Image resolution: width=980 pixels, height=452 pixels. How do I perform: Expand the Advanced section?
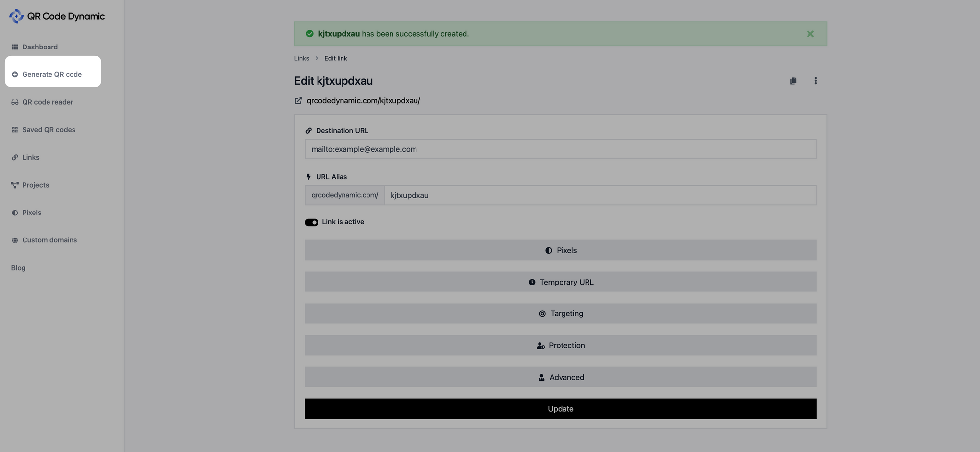tap(561, 377)
